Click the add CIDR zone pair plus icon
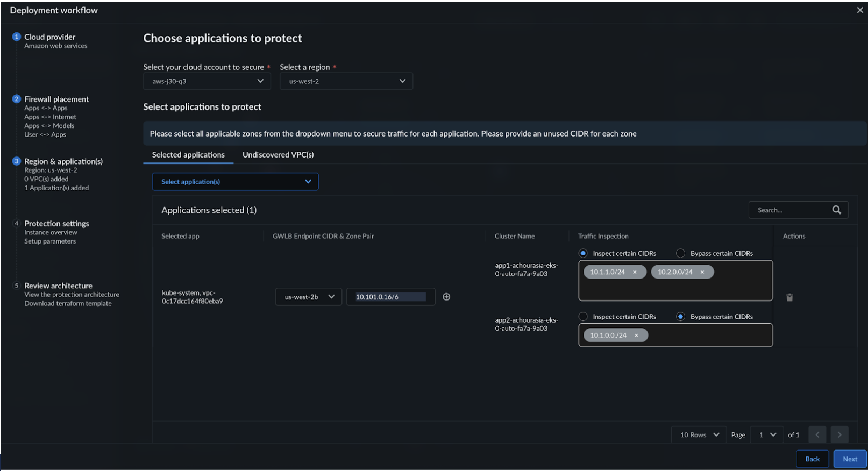The height and width of the screenshot is (471, 868). 446,297
